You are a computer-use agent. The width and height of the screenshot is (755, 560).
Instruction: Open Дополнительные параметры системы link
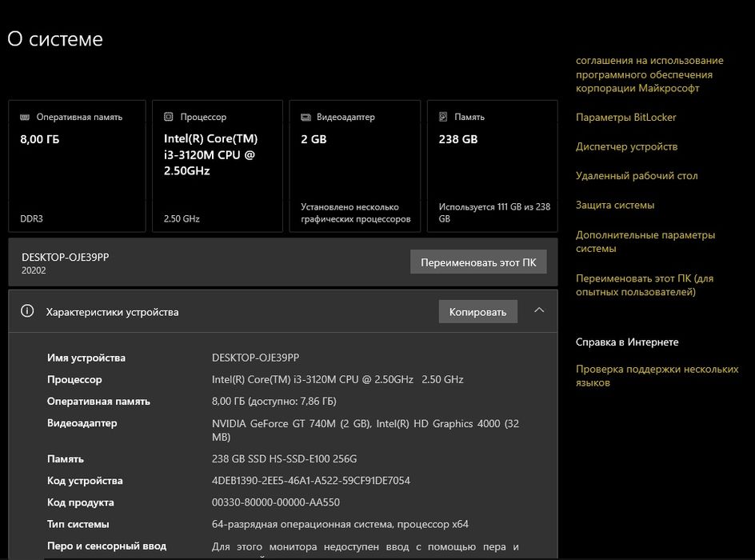coord(645,242)
